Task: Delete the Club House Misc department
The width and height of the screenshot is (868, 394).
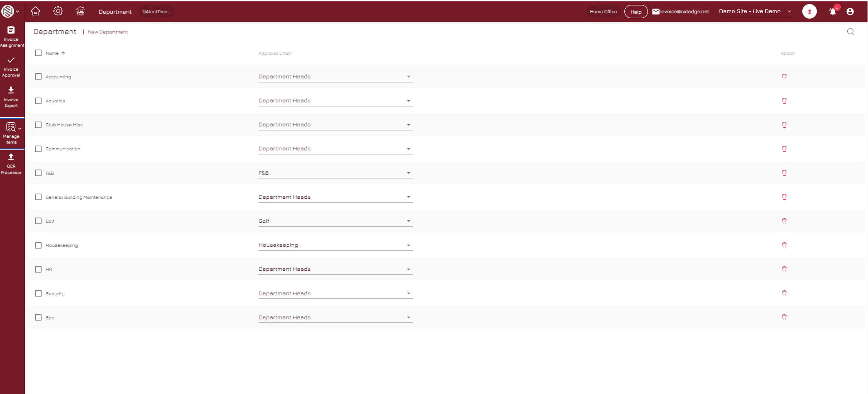Action: (784, 125)
